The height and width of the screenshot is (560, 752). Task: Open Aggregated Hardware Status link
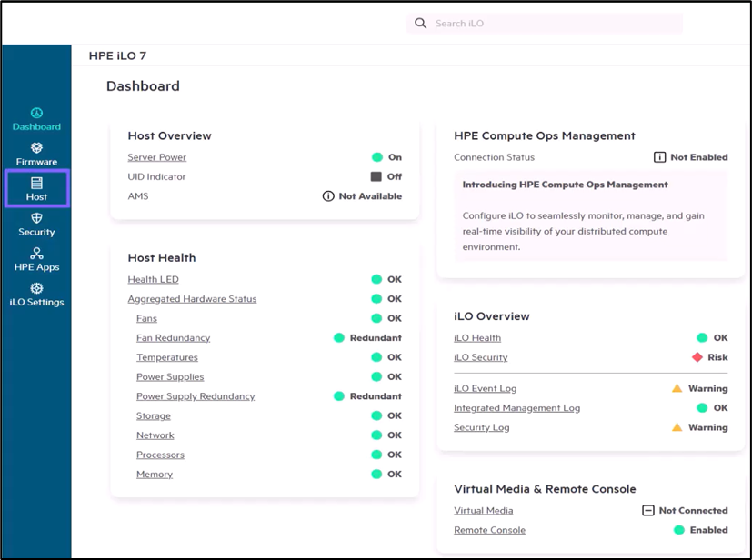[x=192, y=299]
